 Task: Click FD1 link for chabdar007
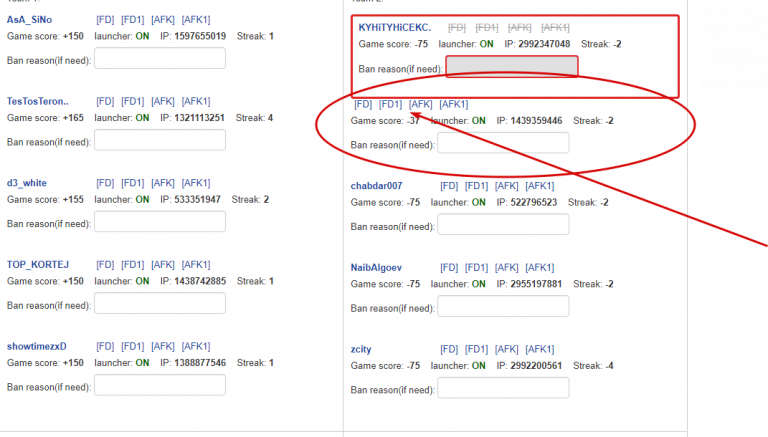477,186
